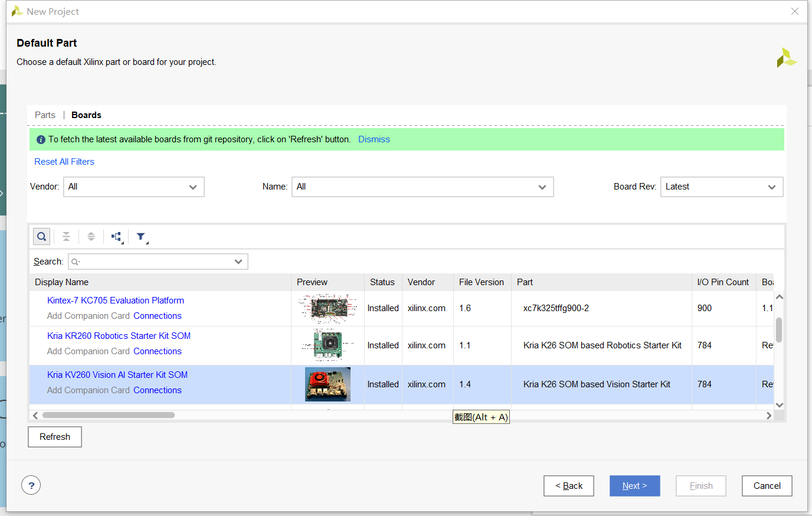Image resolution: width=812 pixels, height=516 pixels.
Task: Click the Expand All toolbar icon
Action: tap(91, 237)
